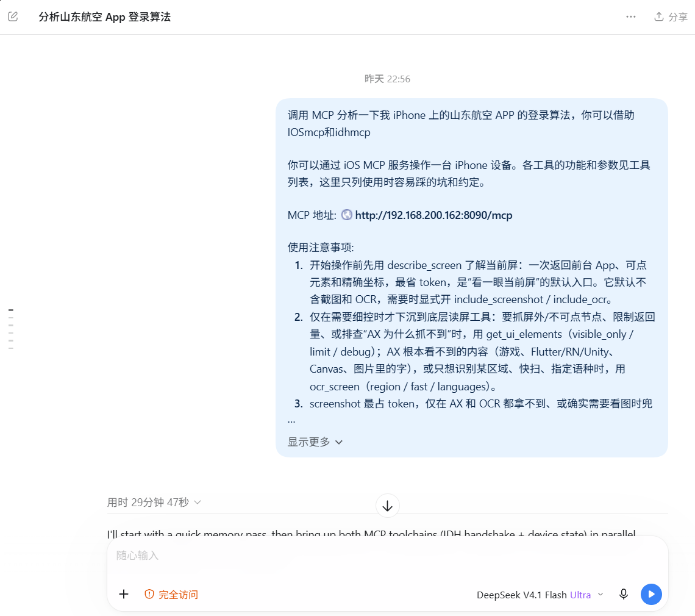The image size is (695, 616).
Task: Open the three-dot more options menu
Action: point(631,17)
